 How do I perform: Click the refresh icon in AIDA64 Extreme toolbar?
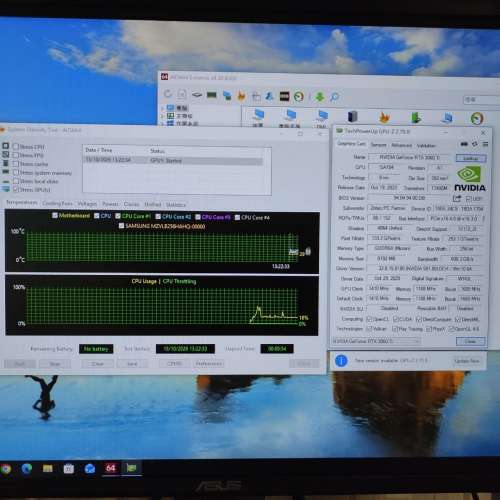click(168, 94)
